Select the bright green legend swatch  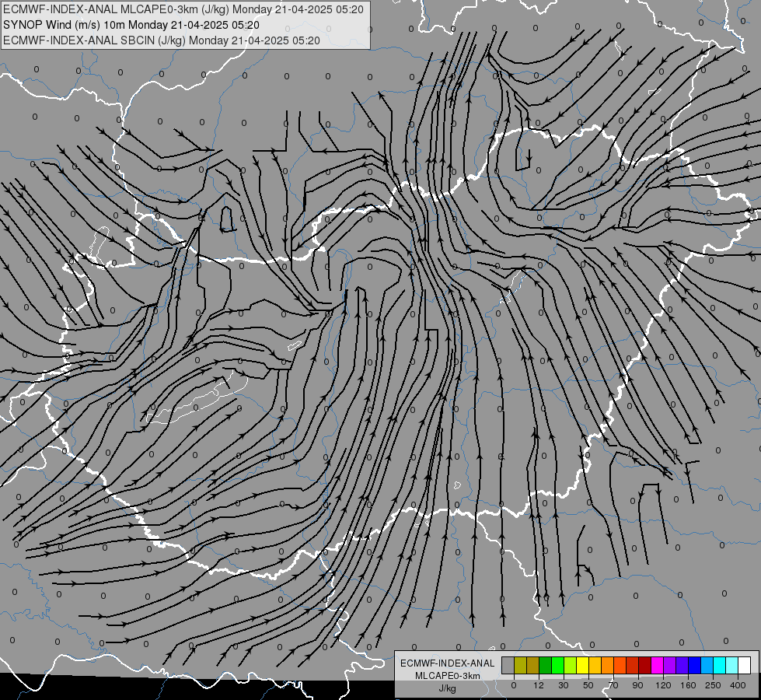558,665
